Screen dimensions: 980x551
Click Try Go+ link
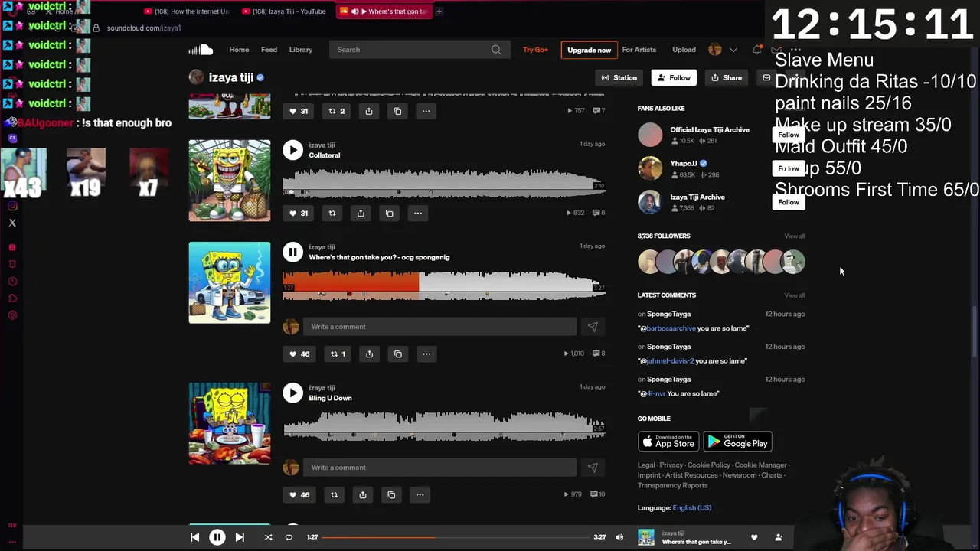pyautogui.click(x=535, y=50)
